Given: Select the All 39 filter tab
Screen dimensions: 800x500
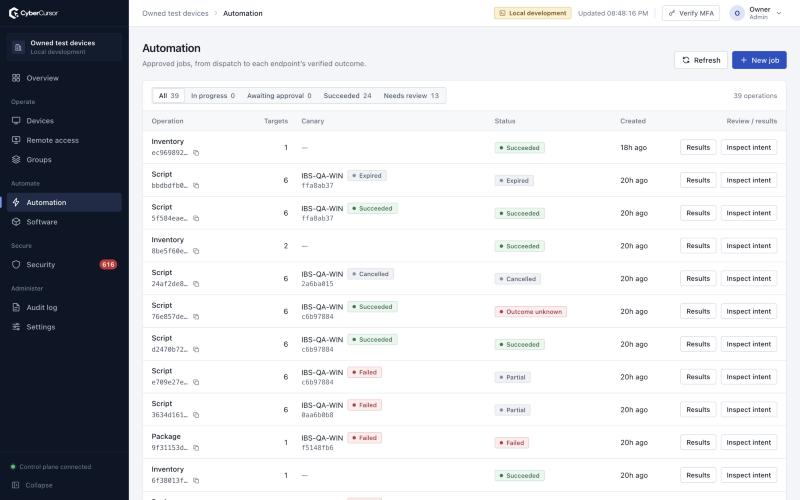Looking at the screenshot, I should click(168, 96).
